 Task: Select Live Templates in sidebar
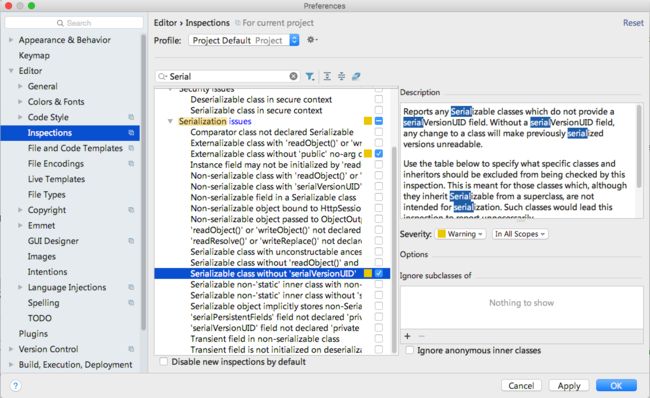coord(56,179)
